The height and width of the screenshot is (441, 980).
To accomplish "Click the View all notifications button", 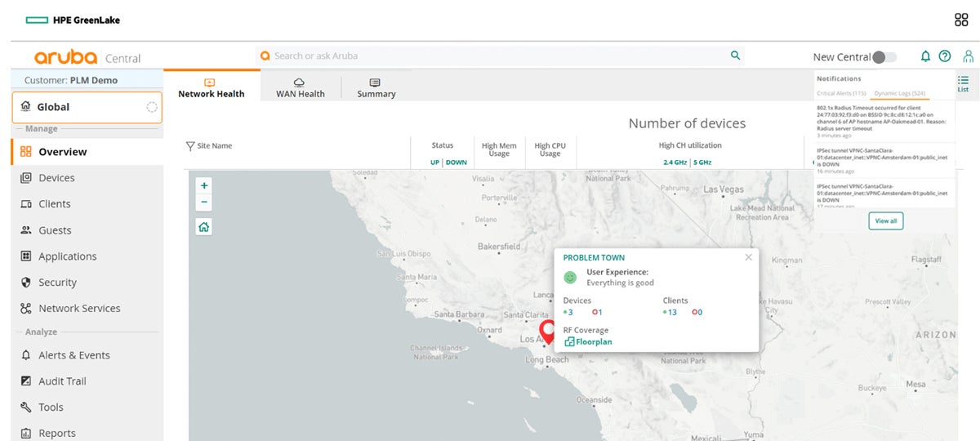I will click(x=886, y=220).
